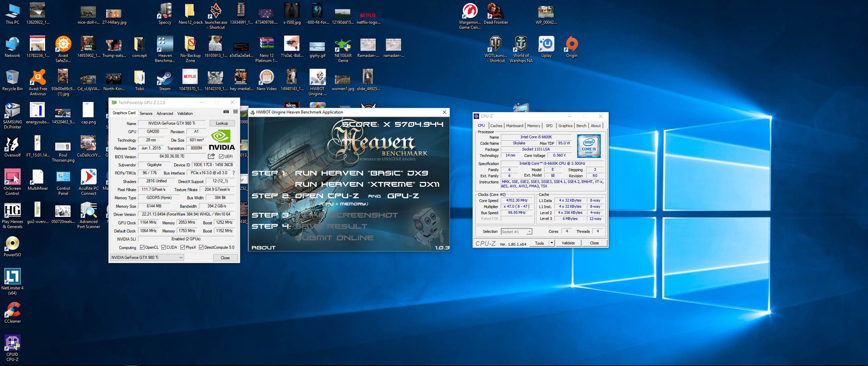Image resolution: width=868 pixels, height=366 pixels.
Task: Open the Recycle Bin
Action: [13, 80]
